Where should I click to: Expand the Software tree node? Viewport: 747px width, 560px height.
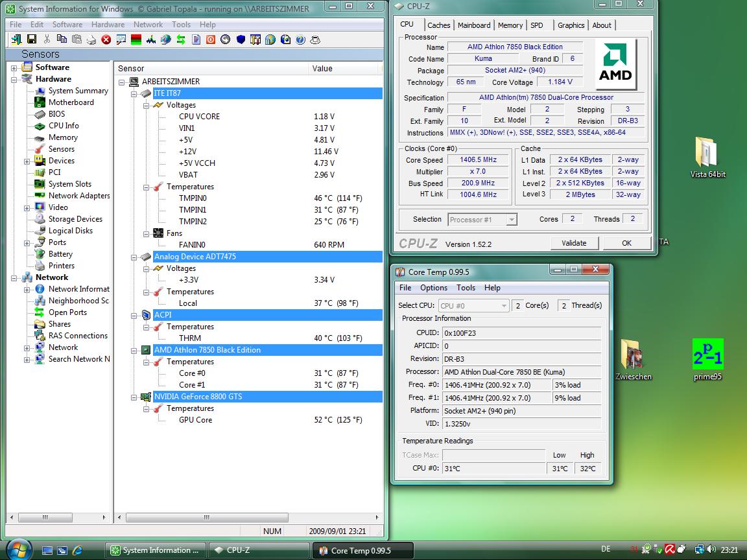coord(14,67)
